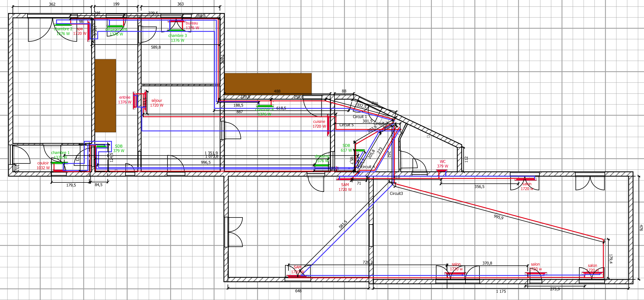Image resolution: width=644 pixels, height=300 pixels.
Task: Click the tall brown rectangle in the hallway
Action: 105,96
